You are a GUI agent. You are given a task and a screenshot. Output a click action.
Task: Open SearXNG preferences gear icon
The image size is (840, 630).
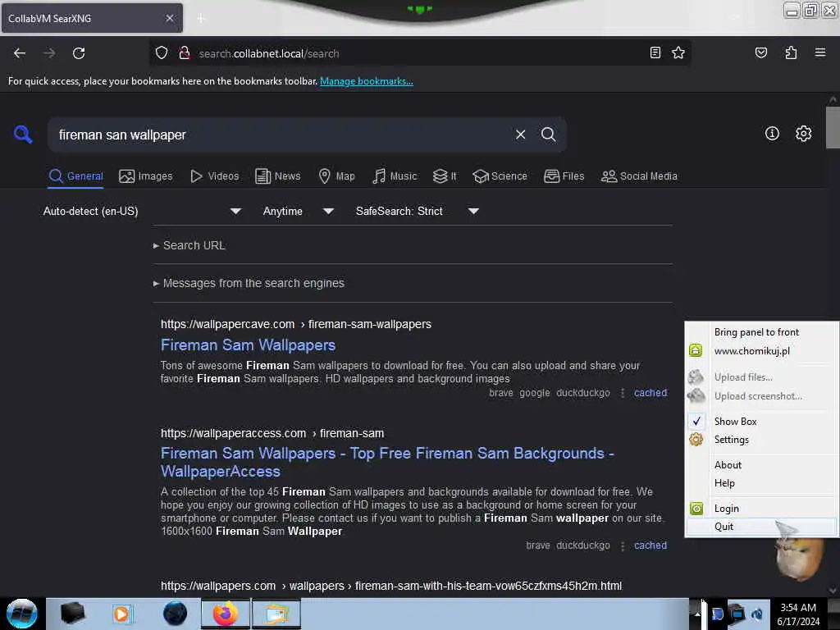(x=803, y=134)
